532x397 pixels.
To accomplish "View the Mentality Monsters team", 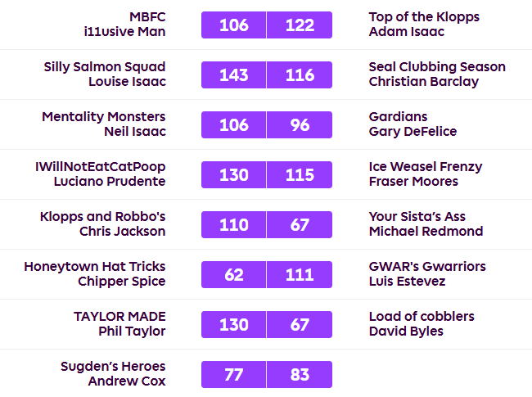I will (x=104, y=117).
